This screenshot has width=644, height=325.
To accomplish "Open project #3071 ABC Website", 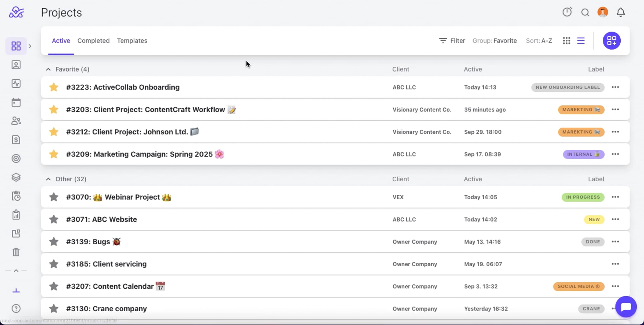I will click(x=101, y=219).
